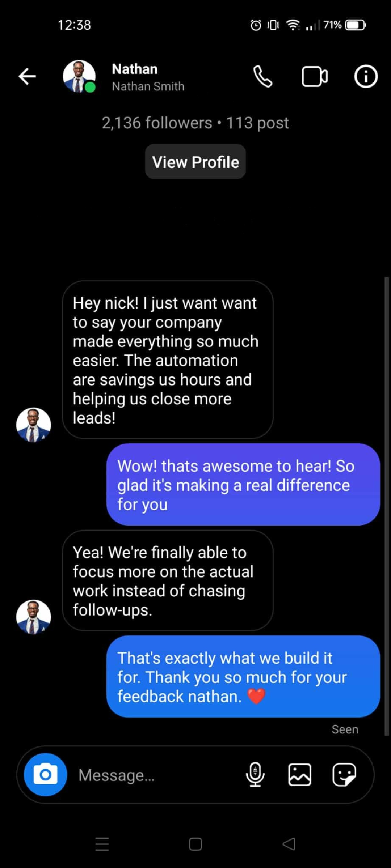The width and height of the screenshot is (391, 868).
Task: Start a voice call with Nathan
Action: (263, 76)
